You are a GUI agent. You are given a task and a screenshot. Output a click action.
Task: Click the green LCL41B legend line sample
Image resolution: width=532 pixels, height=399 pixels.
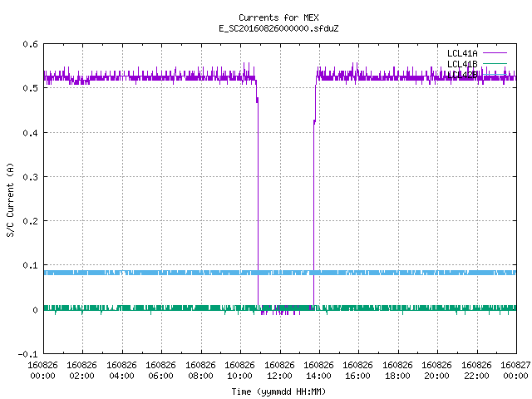tap(495, 63)
